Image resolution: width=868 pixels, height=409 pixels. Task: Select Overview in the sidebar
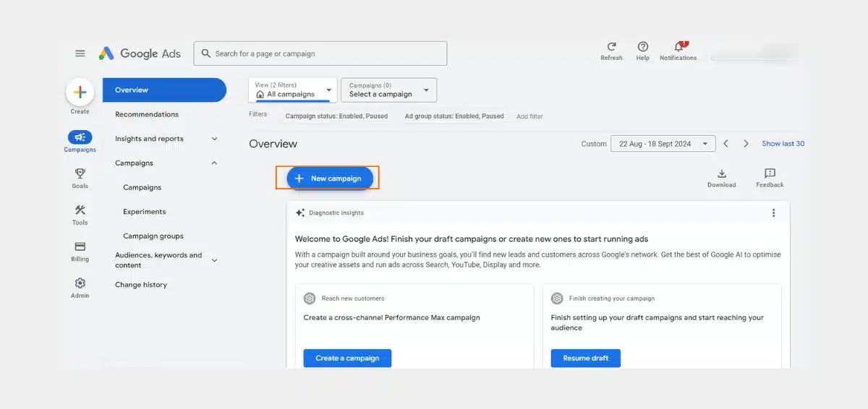pos(164,90)
